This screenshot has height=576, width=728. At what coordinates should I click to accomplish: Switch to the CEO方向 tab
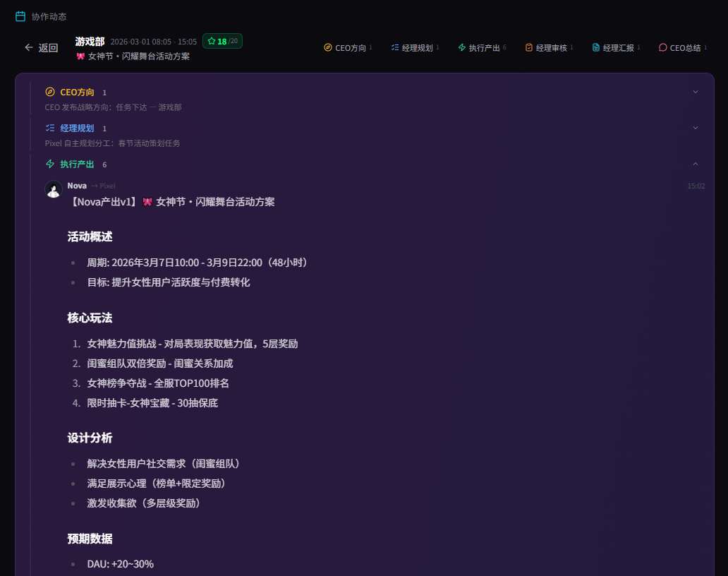pyautogui.click(x=348, y=47)
